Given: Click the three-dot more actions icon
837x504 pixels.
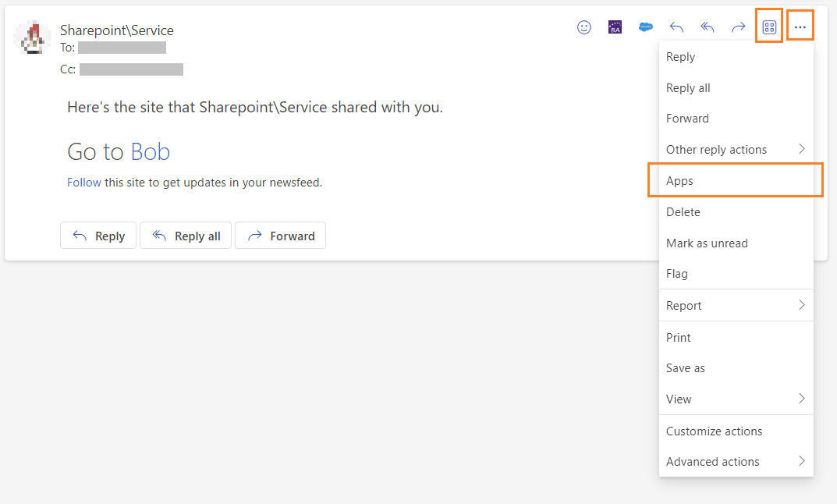Looking at the screenshot, I should [x=800, y=27].
